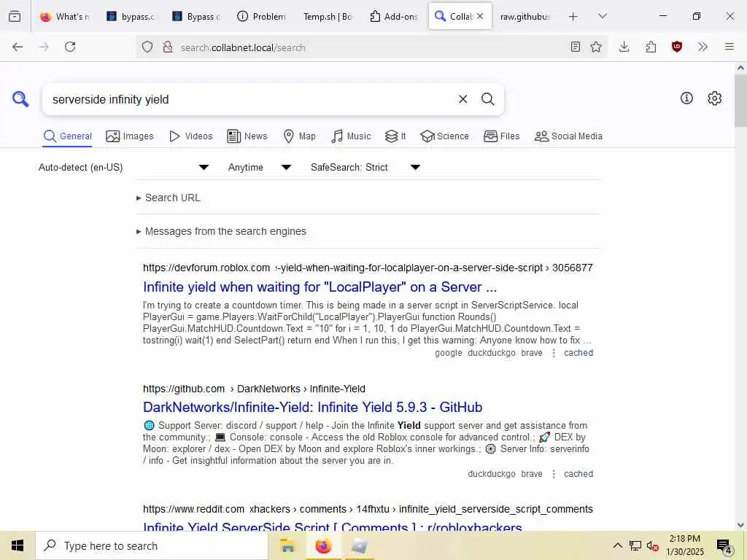
Task: Open the Windows Start menu
Action: coord(18,545)
